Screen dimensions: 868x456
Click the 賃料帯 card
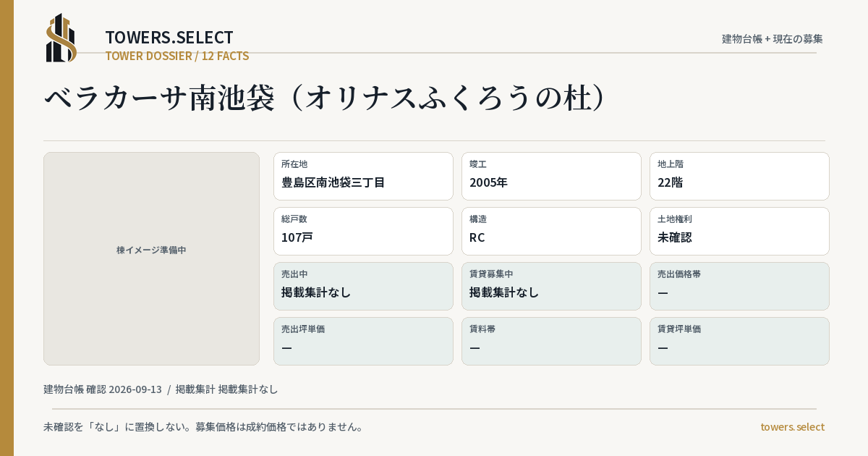pos(551,341)
